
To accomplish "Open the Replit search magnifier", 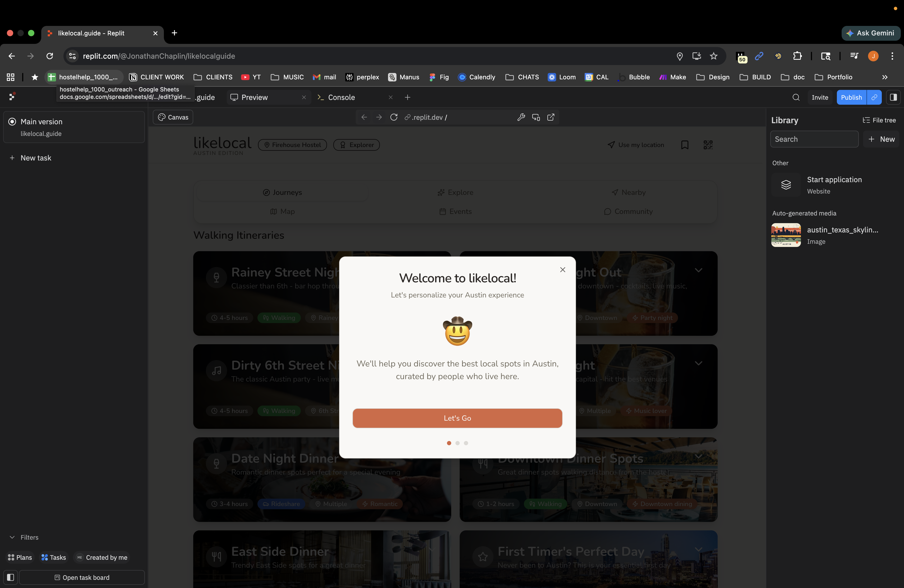I will point(796,97).
